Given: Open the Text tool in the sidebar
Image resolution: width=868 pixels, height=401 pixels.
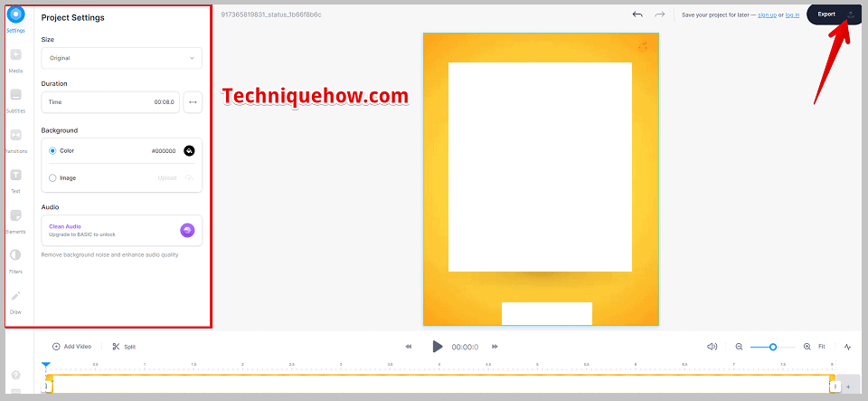Looking at the screenshot, I should point(16,180).
